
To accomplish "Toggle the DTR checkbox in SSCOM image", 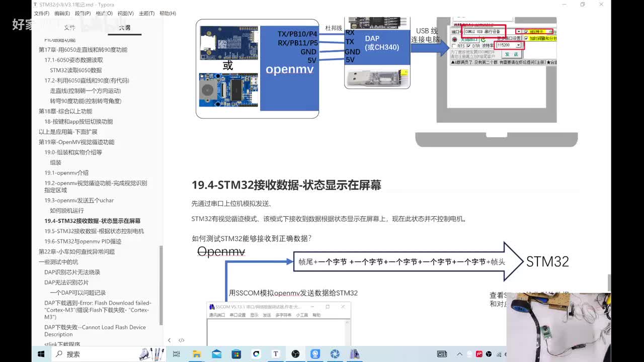I will 468,46.
